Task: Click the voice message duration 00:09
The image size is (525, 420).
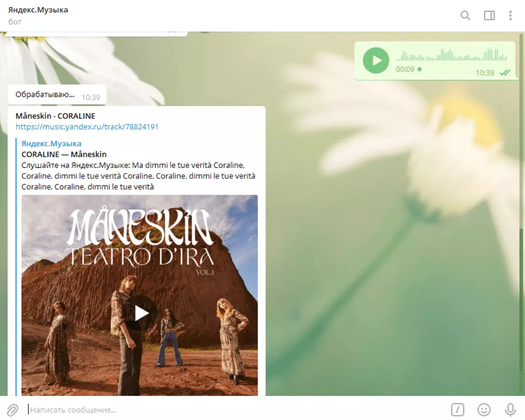Action: coord(405,69)
